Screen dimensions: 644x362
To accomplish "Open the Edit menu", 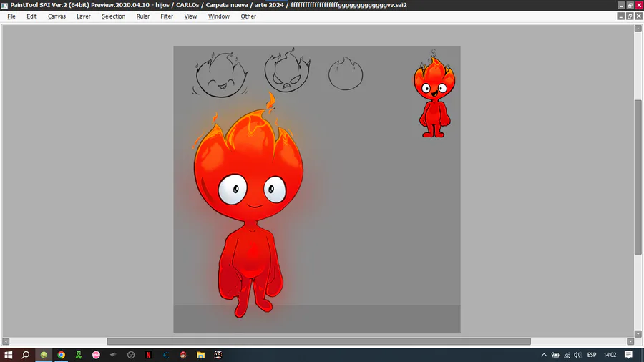I will click(x=31, y=16).
